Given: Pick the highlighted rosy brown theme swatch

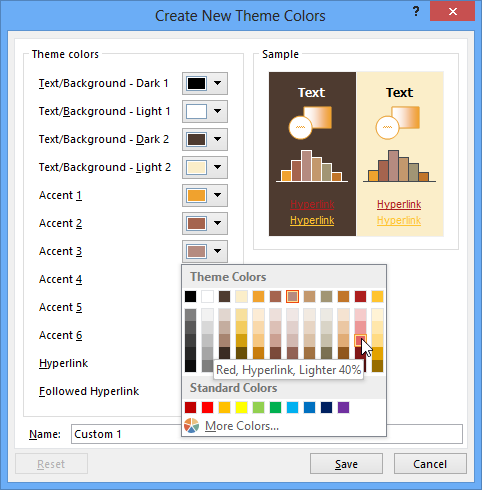Looking at the screenshot, I should point(292,296).
